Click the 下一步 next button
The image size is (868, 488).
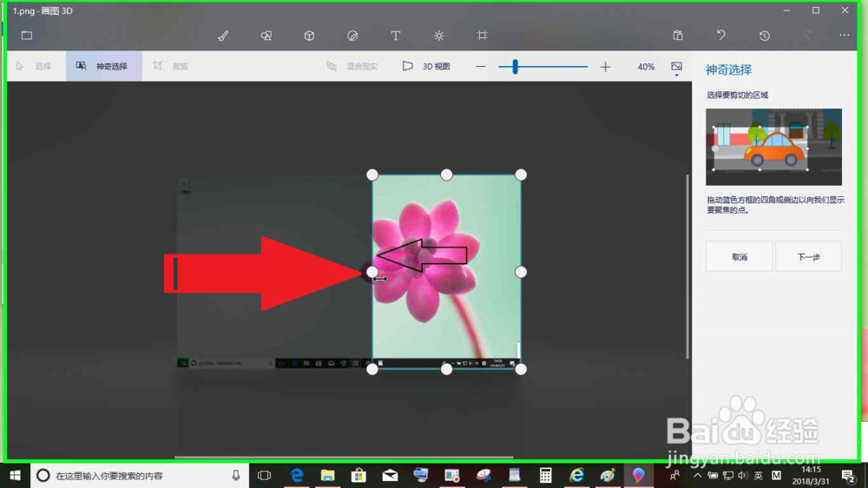[808, 256]
